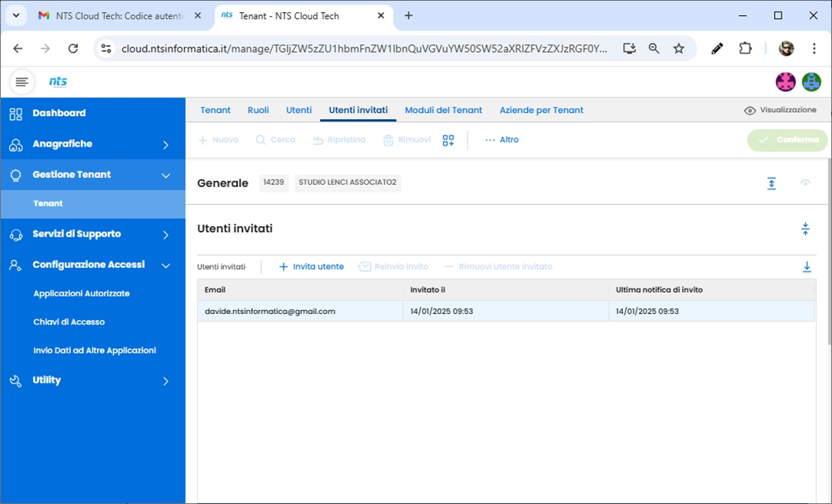Open the pink user avatar icon
This screenshot has height=504, width=832.
(x=785, y=82)
